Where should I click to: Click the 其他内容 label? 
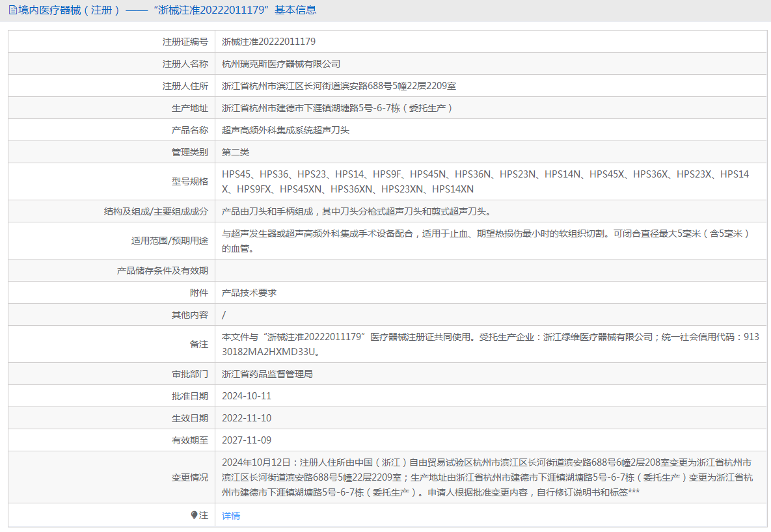coord(190,315)
